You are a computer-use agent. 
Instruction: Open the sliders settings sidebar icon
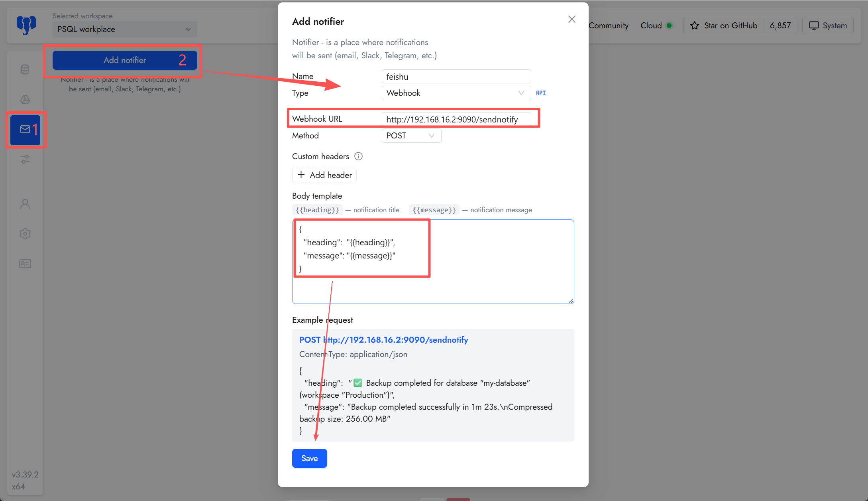[25, 159]
